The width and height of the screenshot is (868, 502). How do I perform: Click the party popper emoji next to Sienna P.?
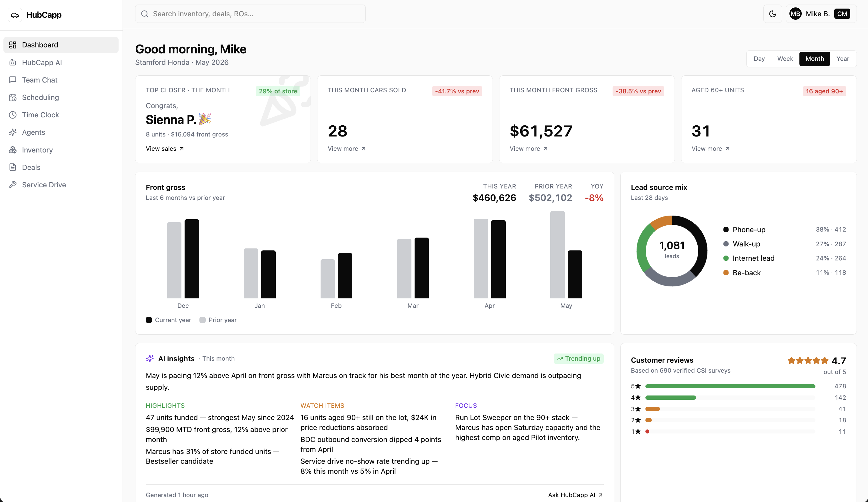[x=205, y=119]
